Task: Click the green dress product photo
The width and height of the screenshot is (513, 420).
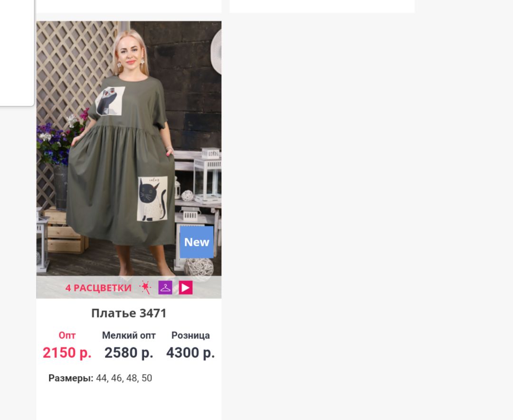Action: point(129,149)
